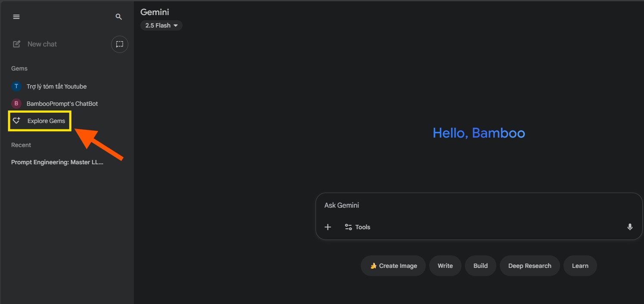Click the hamburger main menu icon
The height and width of the screenshot is (304, 644).
click(16, 17)
